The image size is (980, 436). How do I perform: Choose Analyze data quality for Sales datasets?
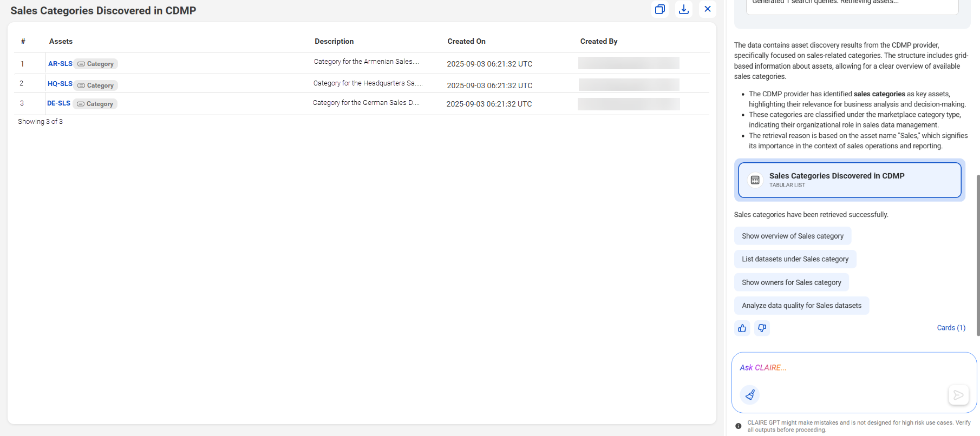click(802, 306)
